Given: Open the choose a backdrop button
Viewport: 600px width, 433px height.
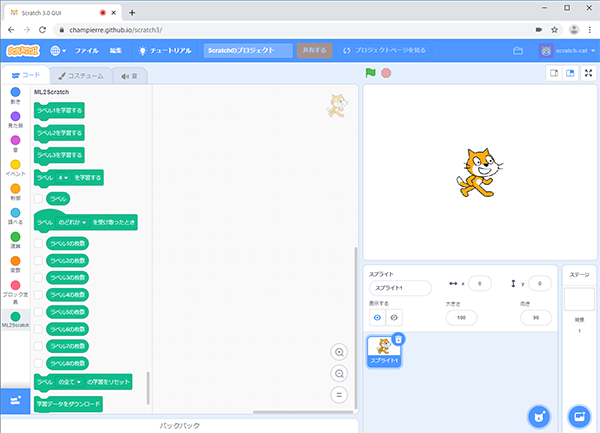Looking at the screenshot, I should pyautogui.click(x=579, y=417).
